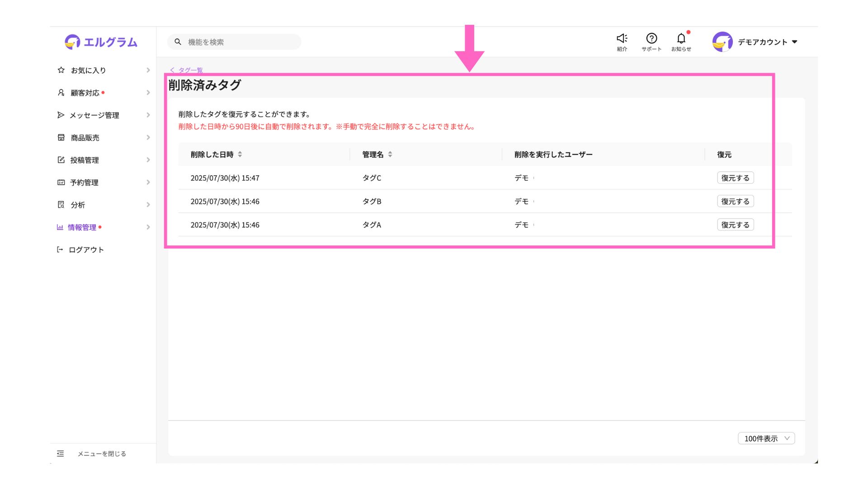Viewport: 868px width, 488px height.
Task: Click the 紹介 megaphone icon
Action: pyautogui.click(x=622, y=38)
